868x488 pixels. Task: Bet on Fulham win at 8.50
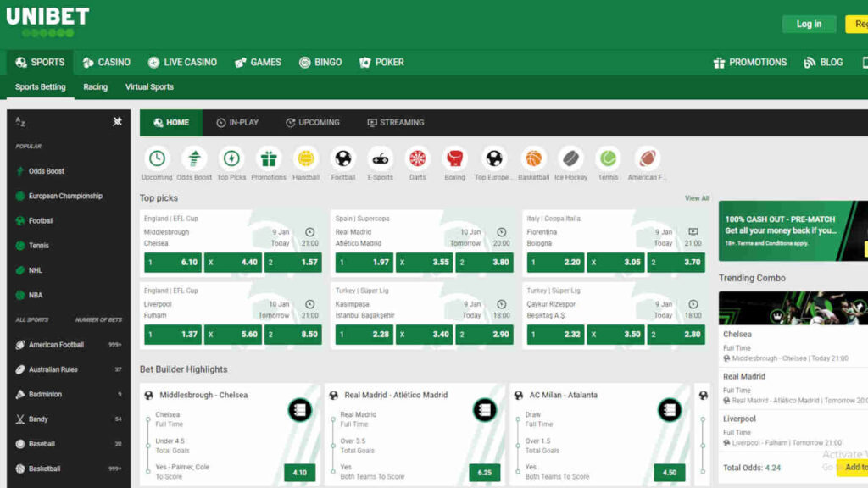(292, 334)
